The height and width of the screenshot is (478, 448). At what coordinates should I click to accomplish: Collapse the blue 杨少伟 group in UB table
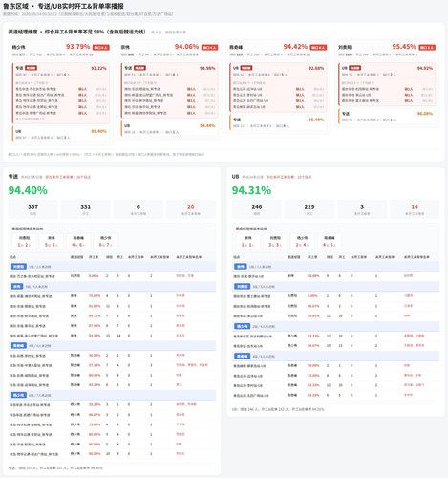[335, 326]
